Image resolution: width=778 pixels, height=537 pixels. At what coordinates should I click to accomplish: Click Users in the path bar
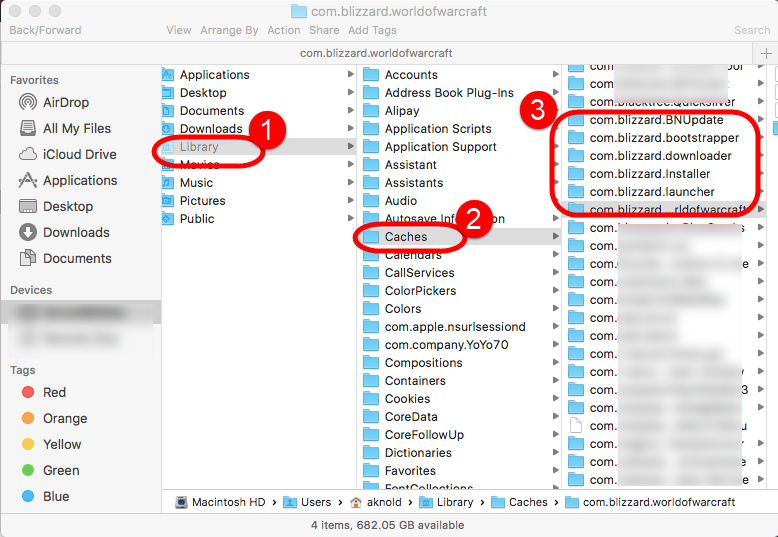[307, 502]
